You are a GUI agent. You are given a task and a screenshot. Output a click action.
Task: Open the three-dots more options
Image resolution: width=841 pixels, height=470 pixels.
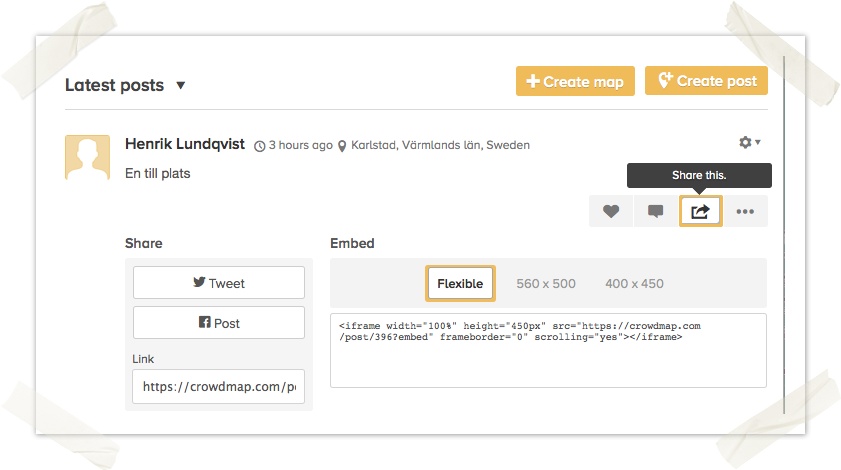[x=745, y=211]
